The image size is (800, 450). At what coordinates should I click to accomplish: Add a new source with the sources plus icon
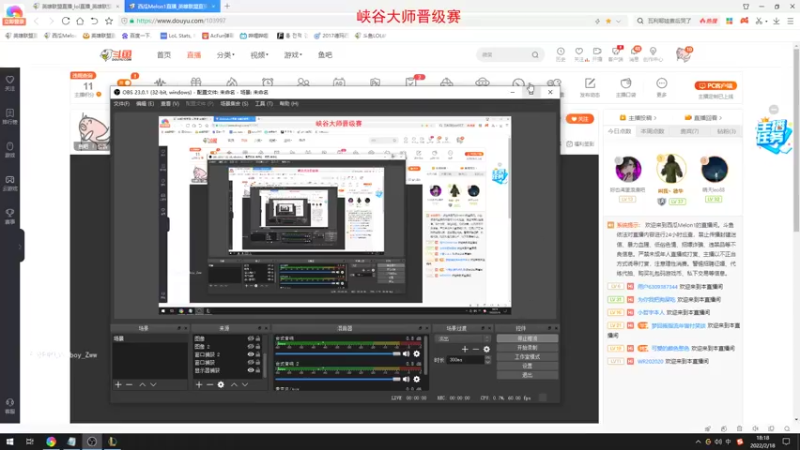tap(199, 385)
